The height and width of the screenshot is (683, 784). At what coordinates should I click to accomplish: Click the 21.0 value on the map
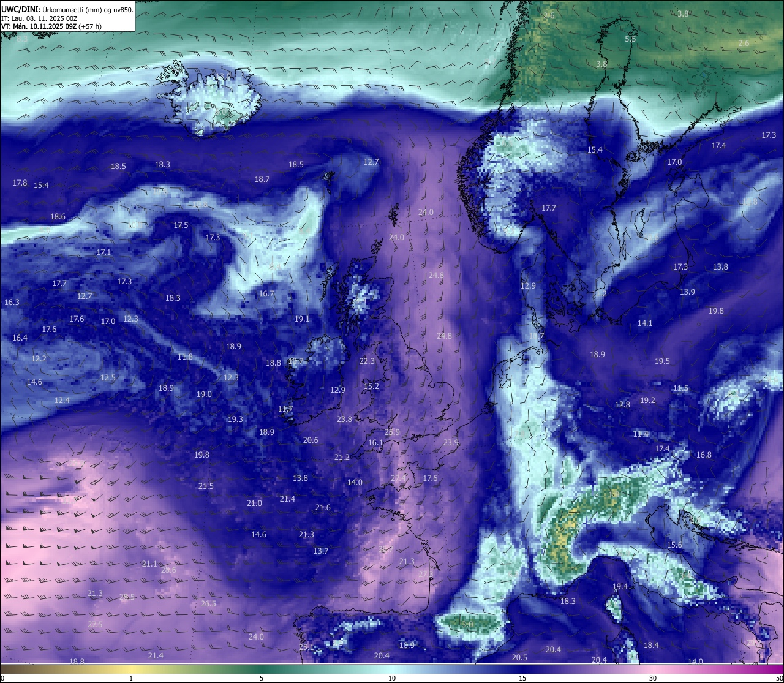254,504
